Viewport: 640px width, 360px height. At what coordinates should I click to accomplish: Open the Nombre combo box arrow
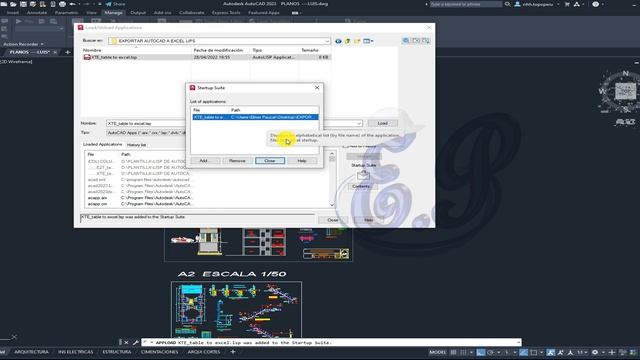pyautogui.click(x=359, y=123)
